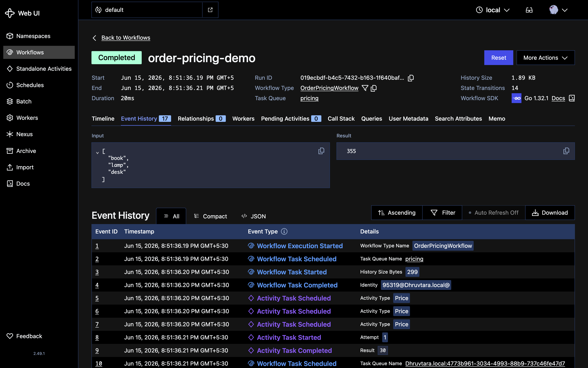
Task: Open the default namespace in a new tab
Action: [x=210, y=10]
